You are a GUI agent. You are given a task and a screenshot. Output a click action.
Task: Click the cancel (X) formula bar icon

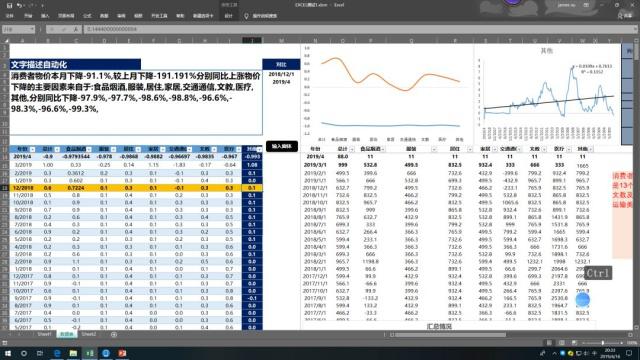tap(52, 29)
